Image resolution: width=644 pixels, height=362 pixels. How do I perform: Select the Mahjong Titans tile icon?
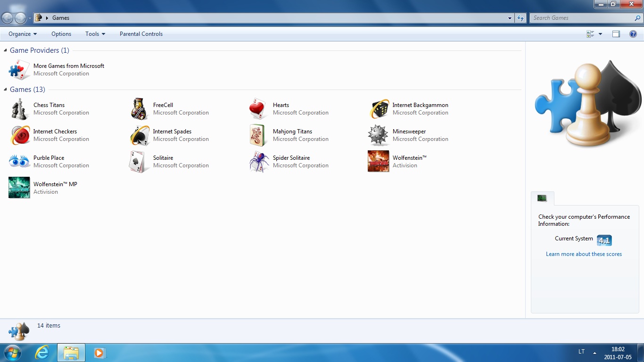click(x=259, y=135)
